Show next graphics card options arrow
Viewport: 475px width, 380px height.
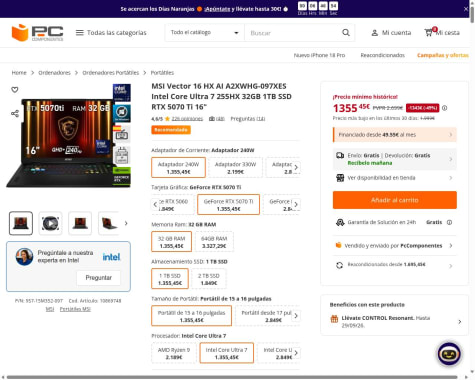pyautogui.click(x=296, y=205)
